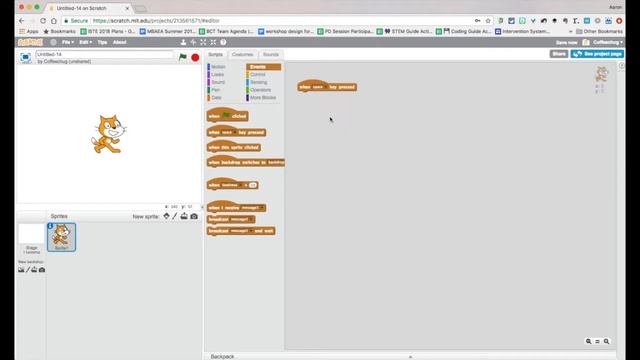Switch to the Sounds tab

click(271, 54)
